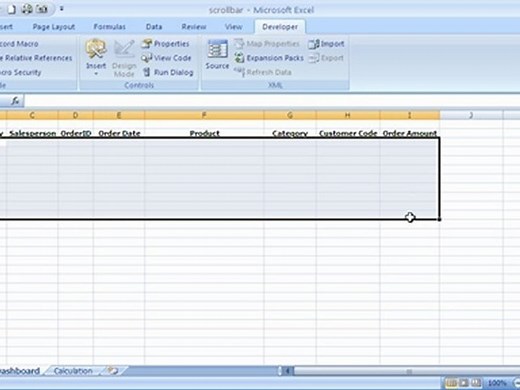Viewport: 520px width, 390px height.
Task: Open Customize Quick Access Toolbar dropdown
Action: (61, 9)
